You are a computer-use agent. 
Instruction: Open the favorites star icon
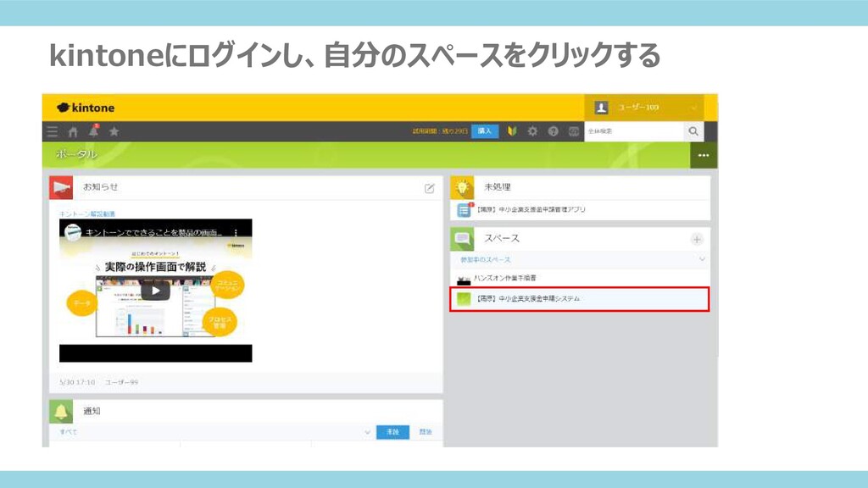(x=114, y=131)
